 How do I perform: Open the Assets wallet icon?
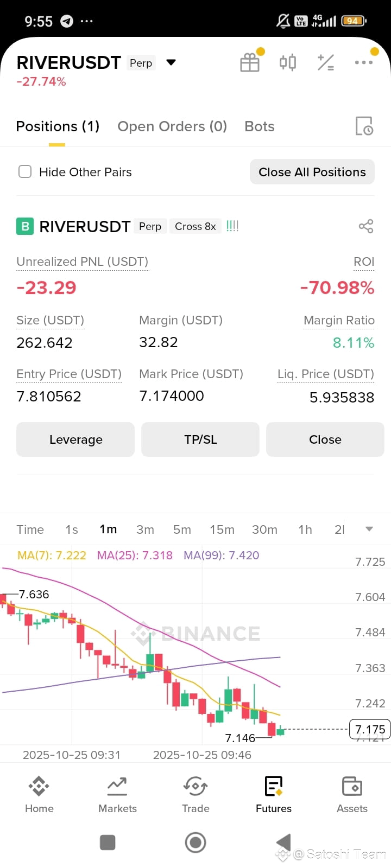click(x=352, y=786)
